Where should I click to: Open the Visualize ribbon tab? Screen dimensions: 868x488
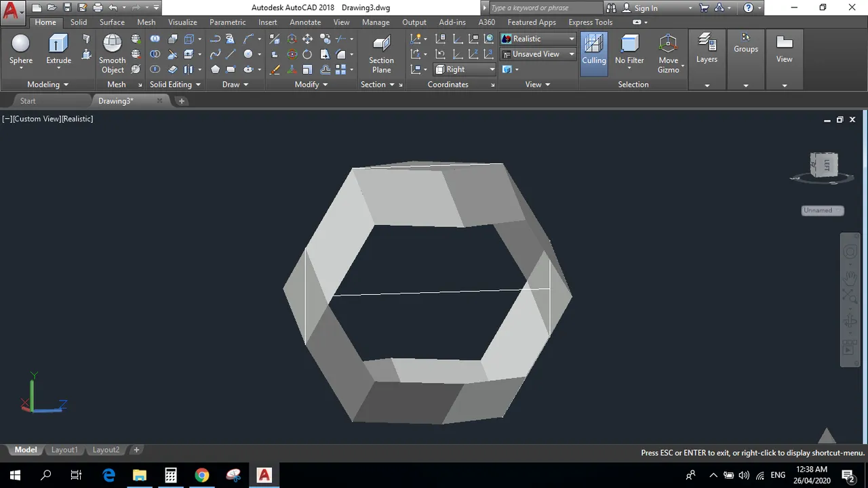(182, 22)
